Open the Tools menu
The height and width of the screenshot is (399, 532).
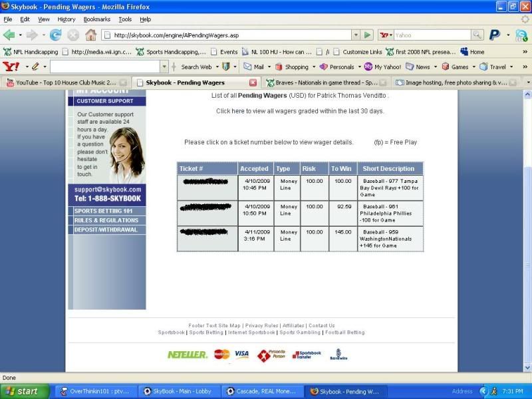point(125,19)
